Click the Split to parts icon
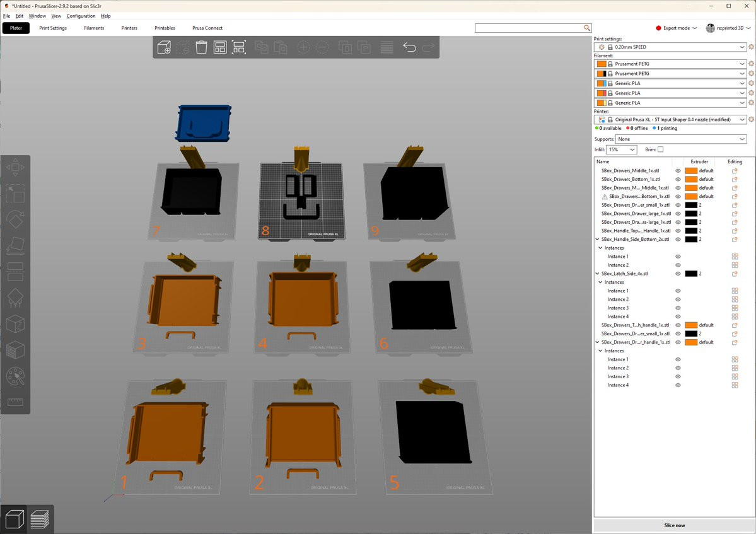Viewport: 756px width, 534px height. click(x=364, y=47)
